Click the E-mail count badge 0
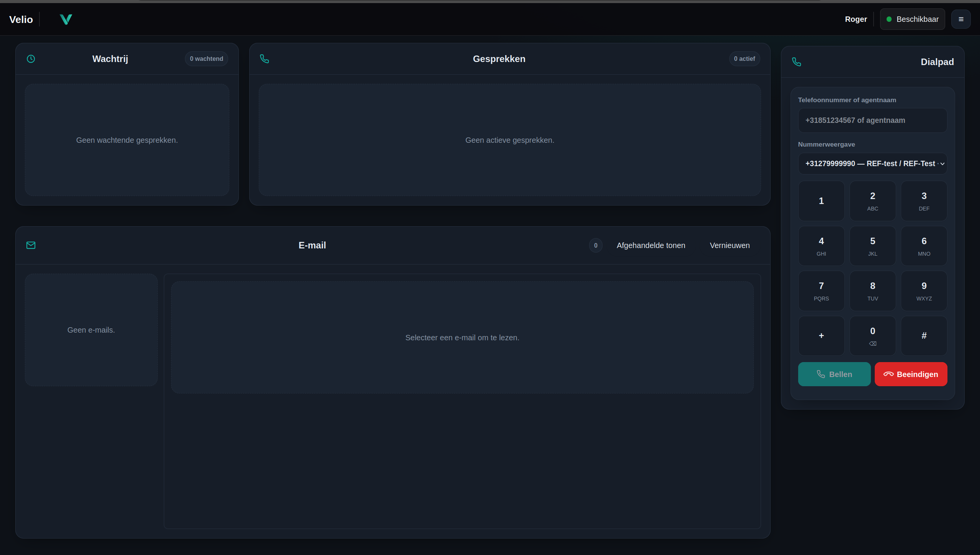Image resolution: width=980 pixels, height=555 pixels. coord(596,245)
